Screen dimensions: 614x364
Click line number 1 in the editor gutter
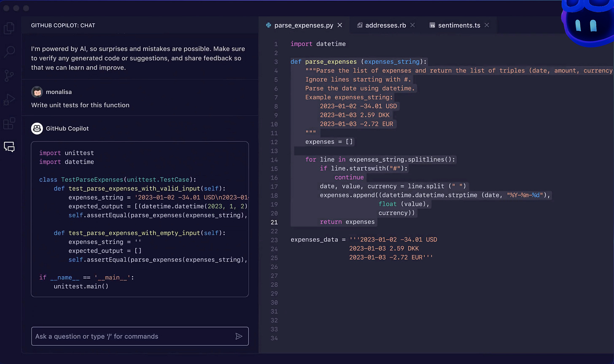[x=276, y=44]
